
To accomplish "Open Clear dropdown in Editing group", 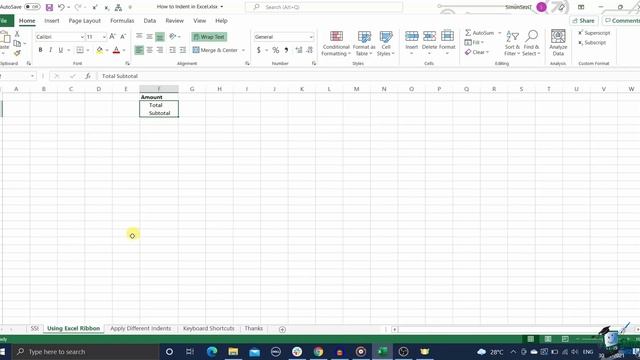I will point(476,52).
